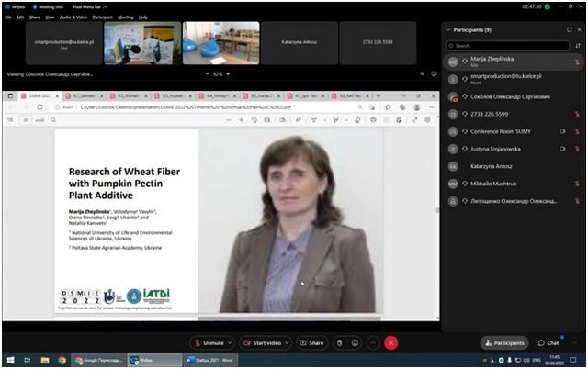
Task: Select participant Justyna Trojanowska
Action: pyautogui.click(x=513, y=149)
